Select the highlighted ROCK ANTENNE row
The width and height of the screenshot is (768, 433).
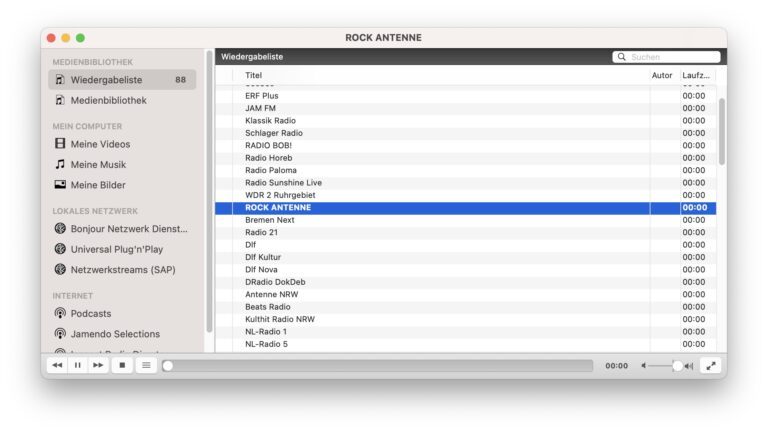(x=465, y=208)
